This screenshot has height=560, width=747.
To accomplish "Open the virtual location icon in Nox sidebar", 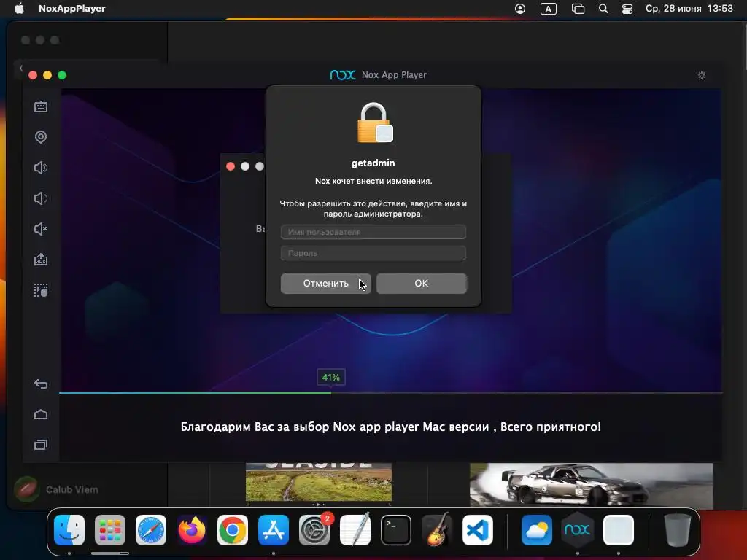I will (41, 137).
